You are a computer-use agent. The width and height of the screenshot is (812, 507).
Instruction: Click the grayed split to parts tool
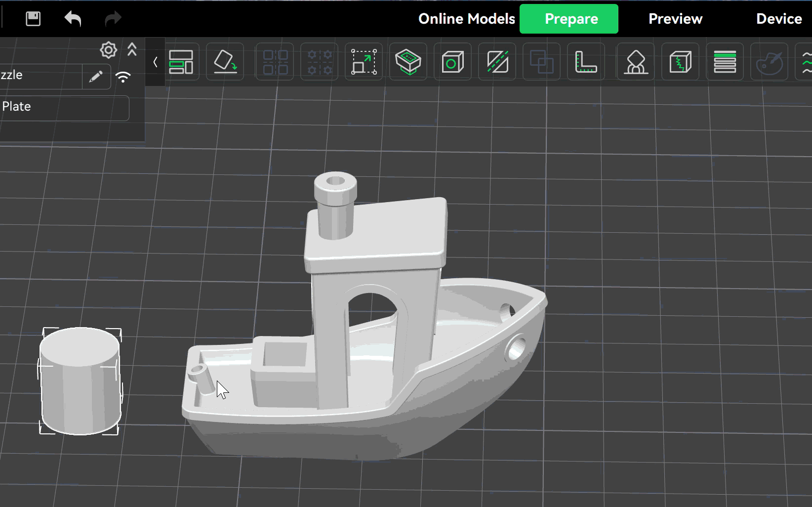tap(320, 62)
